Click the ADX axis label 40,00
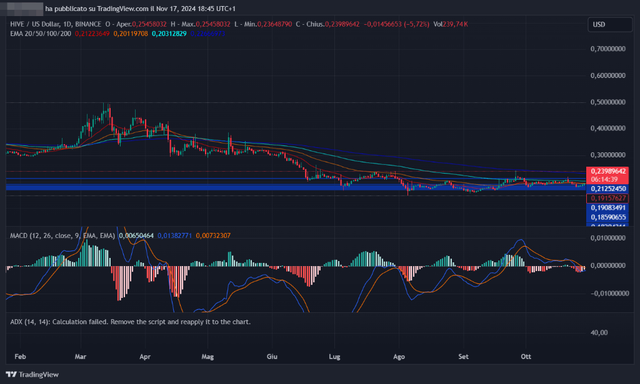 pyautogui.click(x=599, y=333)
